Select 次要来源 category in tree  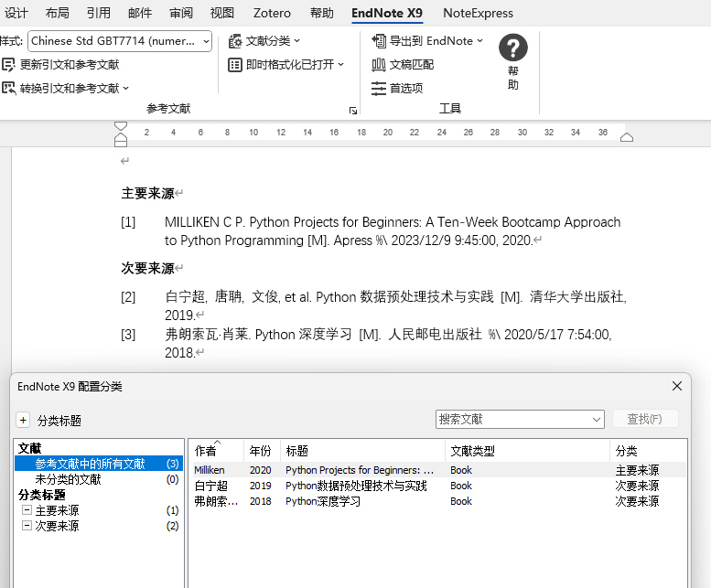click(57, 526)
